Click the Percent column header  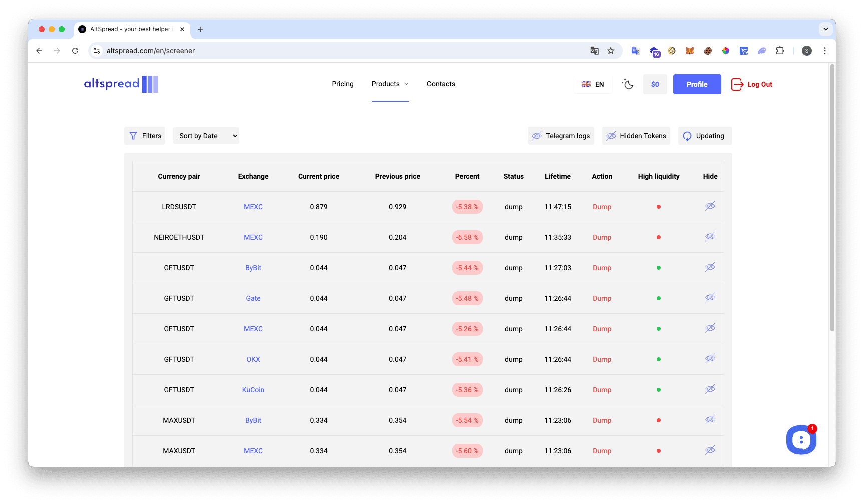point(467,176)
